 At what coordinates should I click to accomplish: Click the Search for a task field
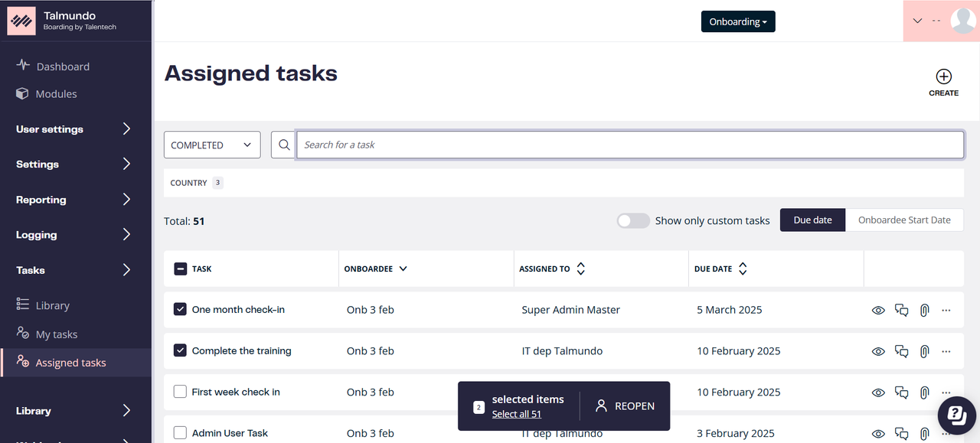point(630,145)
